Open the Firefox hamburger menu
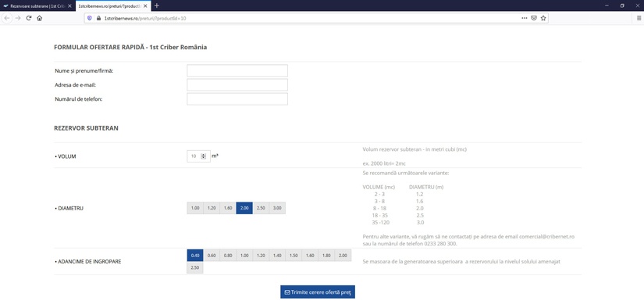The height and width of the screenshot is (308, 644). [639, 18]
